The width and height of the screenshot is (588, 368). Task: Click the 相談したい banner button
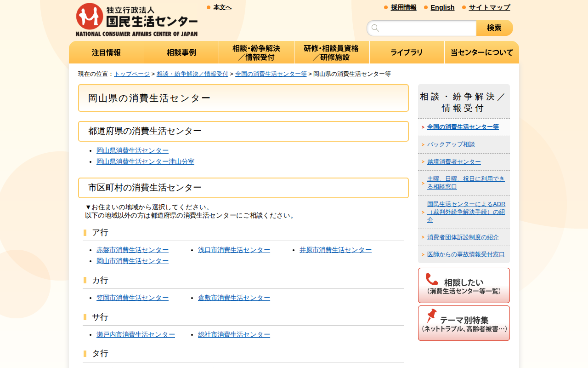[464, 285]
